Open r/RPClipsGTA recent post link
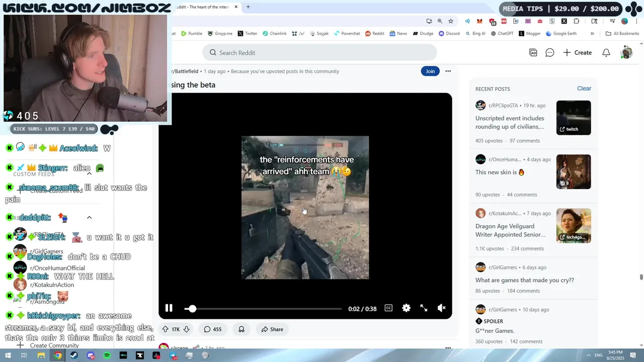 [510, 122]
